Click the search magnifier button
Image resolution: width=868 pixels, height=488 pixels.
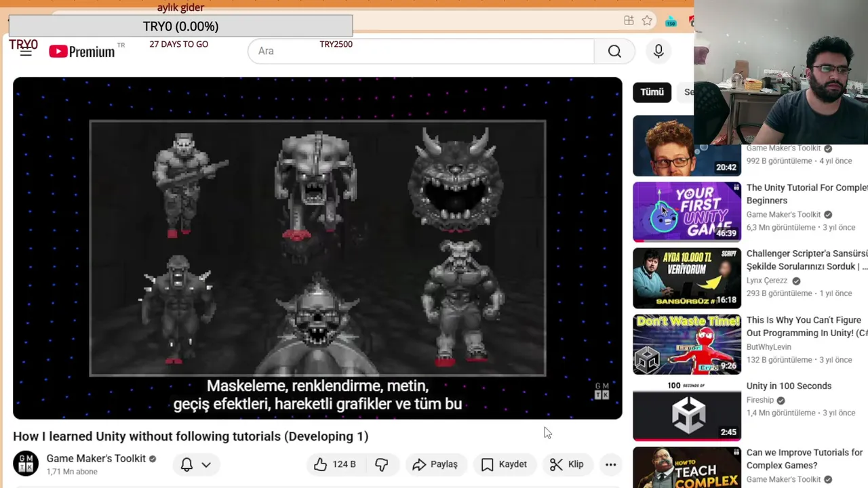614,51
